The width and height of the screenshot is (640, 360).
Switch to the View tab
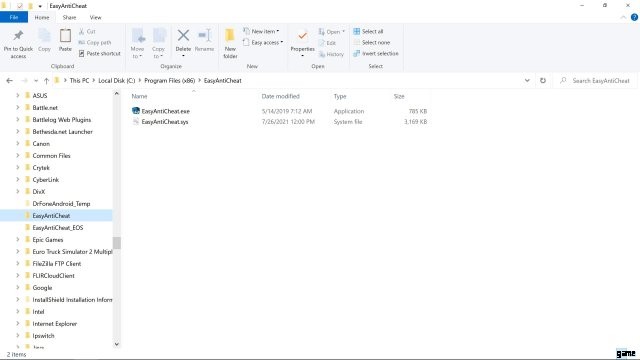pos(96,18)
